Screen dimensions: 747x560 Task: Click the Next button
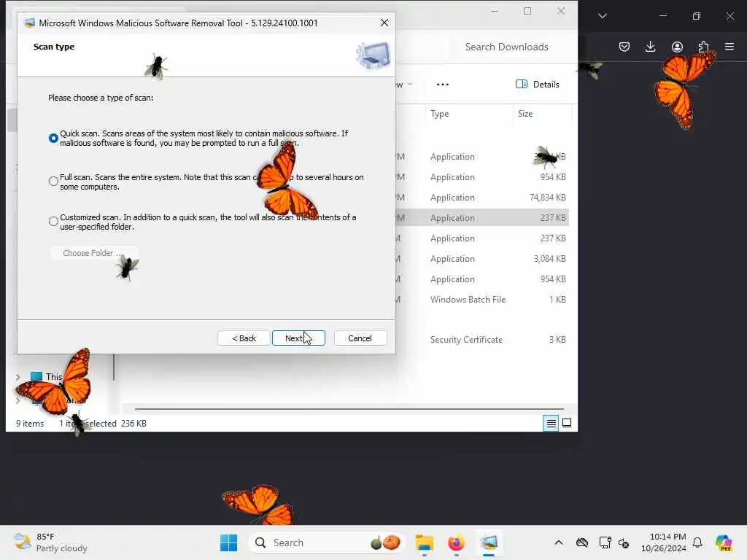click(298, 338)
